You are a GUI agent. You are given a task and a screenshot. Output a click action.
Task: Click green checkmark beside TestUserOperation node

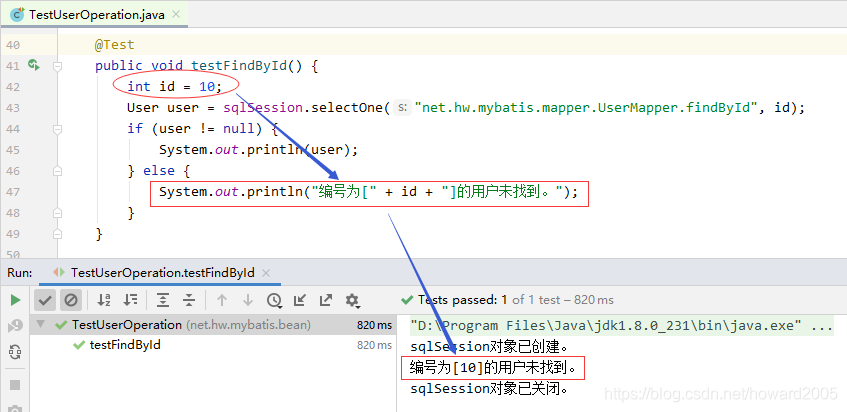(x=62, y=325)
